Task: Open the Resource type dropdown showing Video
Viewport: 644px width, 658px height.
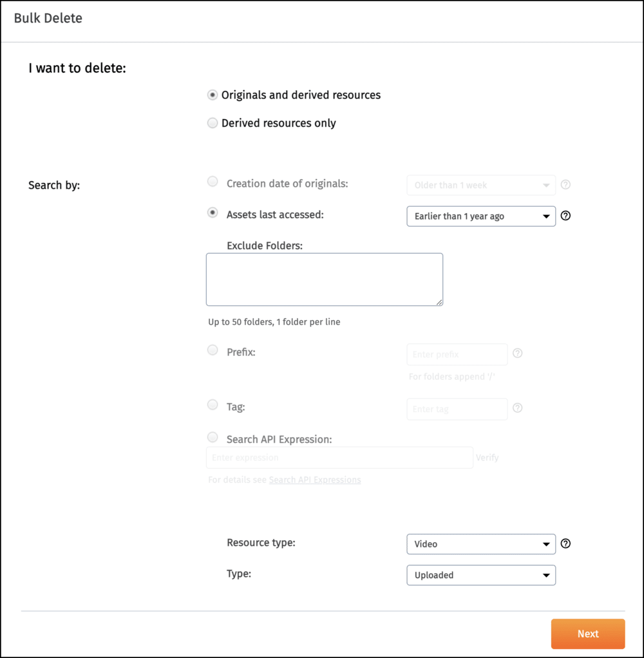Action: point(480,543)
